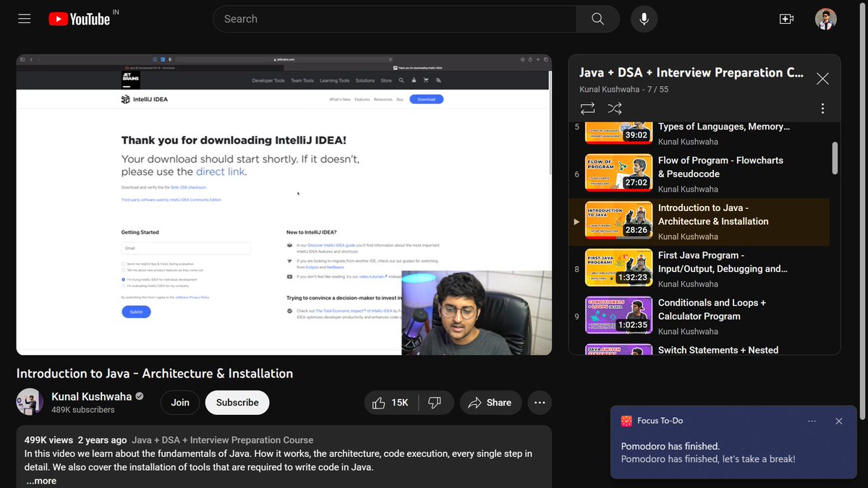Click Pomodoro has finished notification text
868x488 pixels.
click(671, 446)
